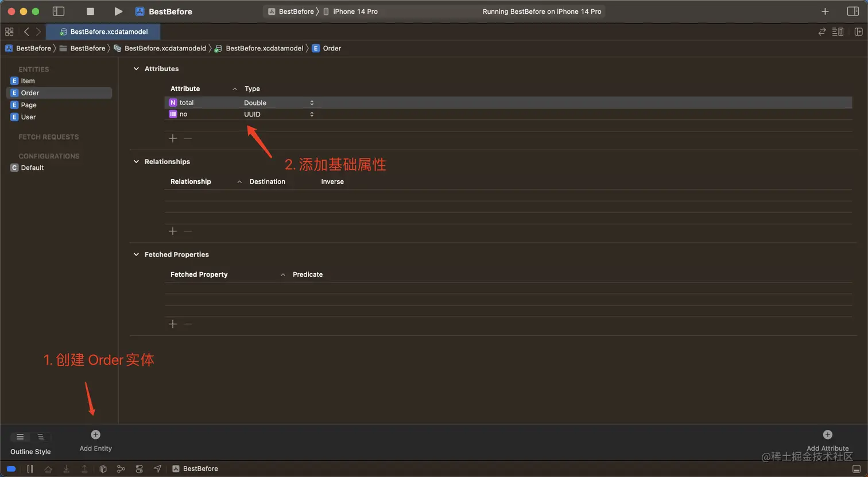The width and height of the screenshot is (868, 477).
Task: Click BestBefore project in breadcrumb
Action: 28,48
